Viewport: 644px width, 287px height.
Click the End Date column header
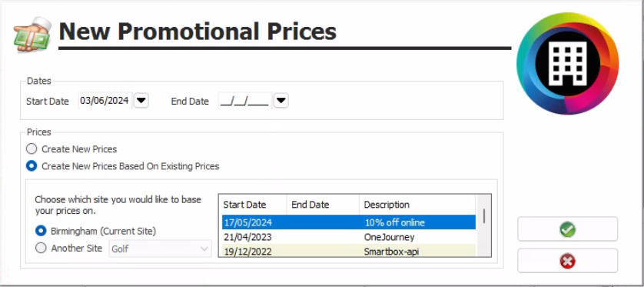[323, 205]
